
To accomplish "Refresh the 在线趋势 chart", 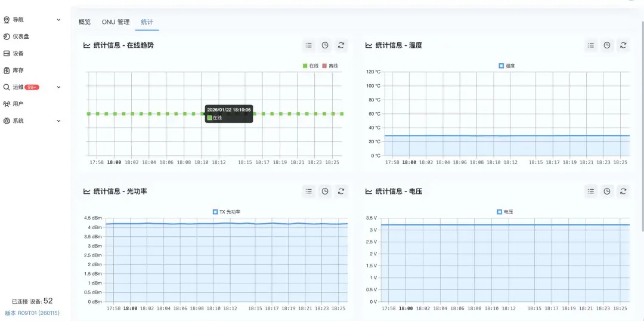I will (x=341, y=45).
